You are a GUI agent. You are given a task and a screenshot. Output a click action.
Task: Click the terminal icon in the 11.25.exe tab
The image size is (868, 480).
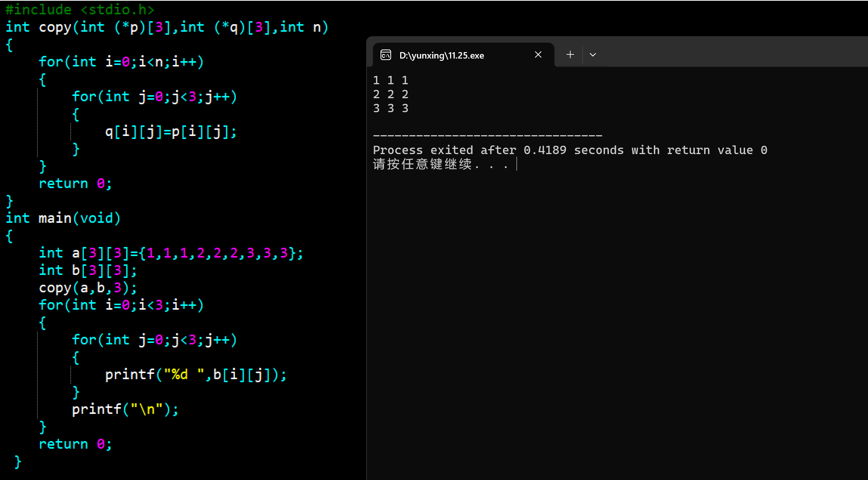click(x=385, y=55)
